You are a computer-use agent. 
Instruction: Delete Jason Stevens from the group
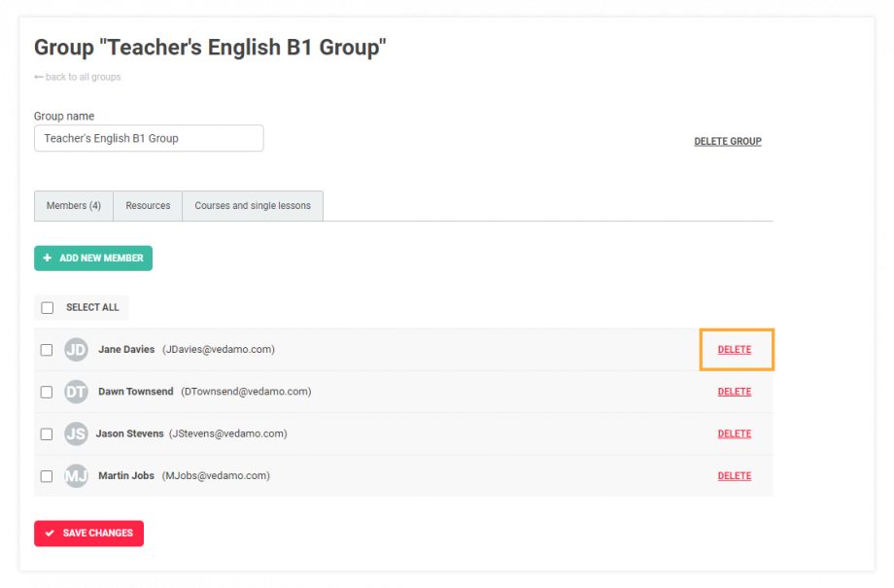click(x=735, y=433)
